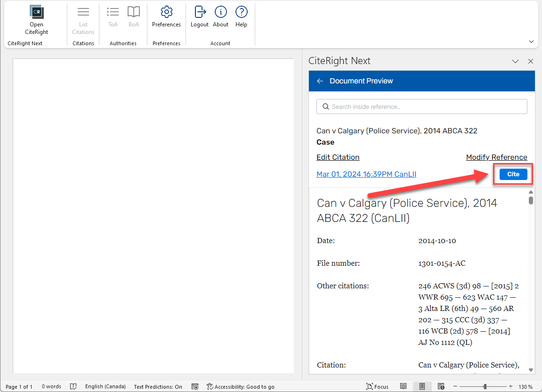Image resolution: width=542 pixels, height=392 pixels.
Task: Switch to Read Mode view
Action: click(404, 386)
